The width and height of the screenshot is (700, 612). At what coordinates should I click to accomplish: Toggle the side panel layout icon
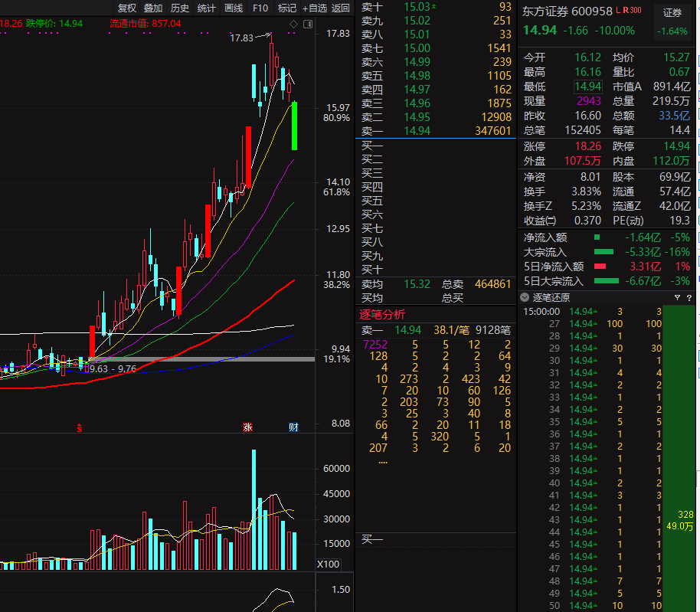[x=308, y=24]
